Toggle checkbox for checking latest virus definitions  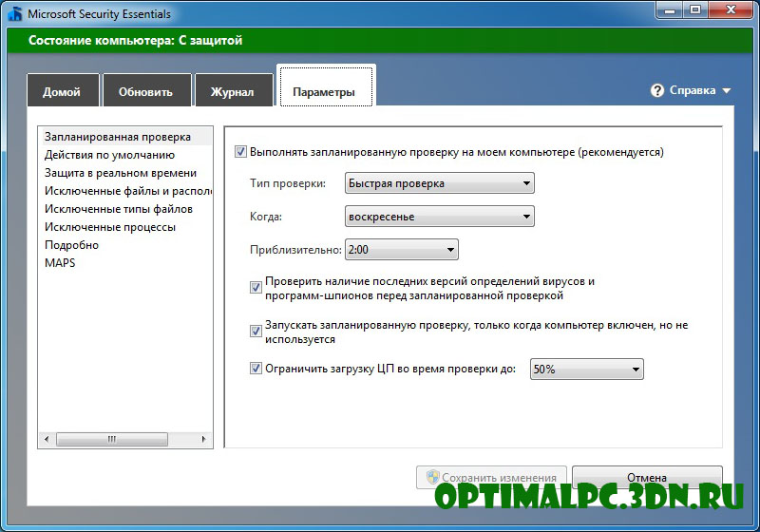click(256, 287)
